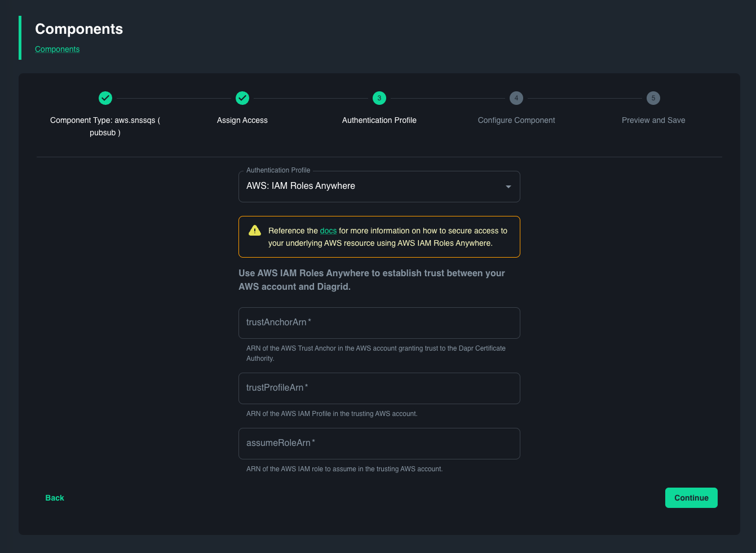
Task: Click the step 5 Preview and Save circle
Action: (653, 98)
